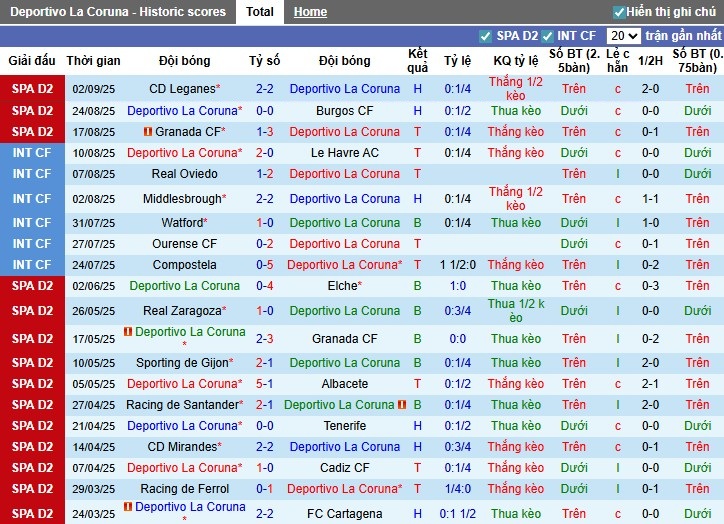Uncheck the SPA D2 filter checkbox
Image resolution: width=724 pixels, height=524 pixels.
coord(486,36)
